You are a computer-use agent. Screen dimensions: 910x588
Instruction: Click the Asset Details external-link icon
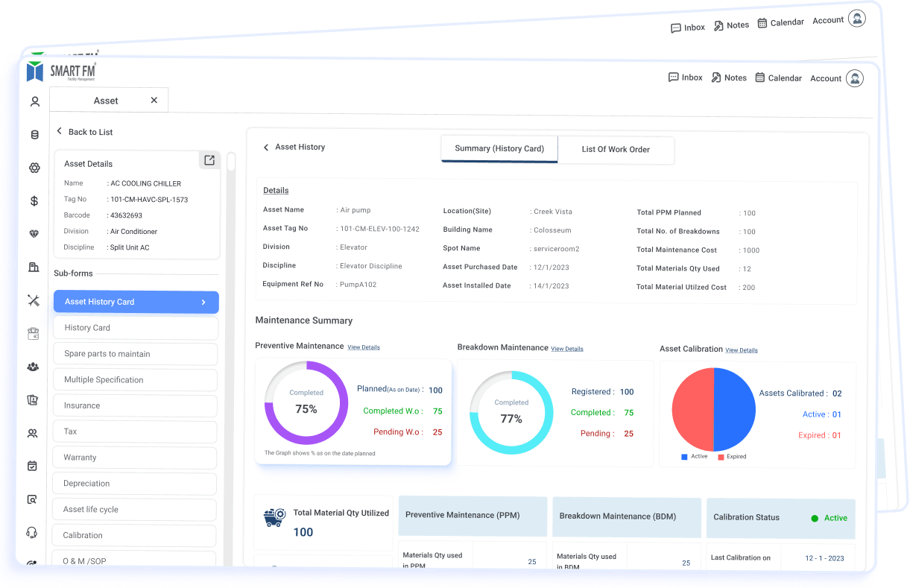point(209,159)
